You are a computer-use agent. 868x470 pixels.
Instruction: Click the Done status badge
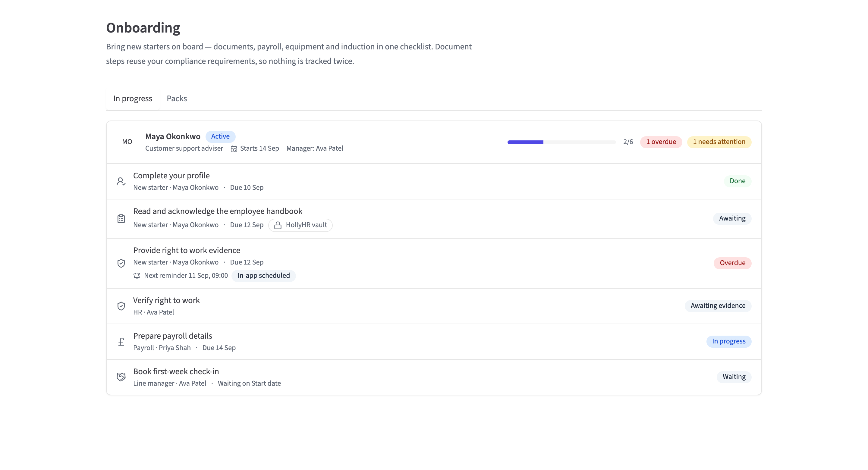point(737,181)
